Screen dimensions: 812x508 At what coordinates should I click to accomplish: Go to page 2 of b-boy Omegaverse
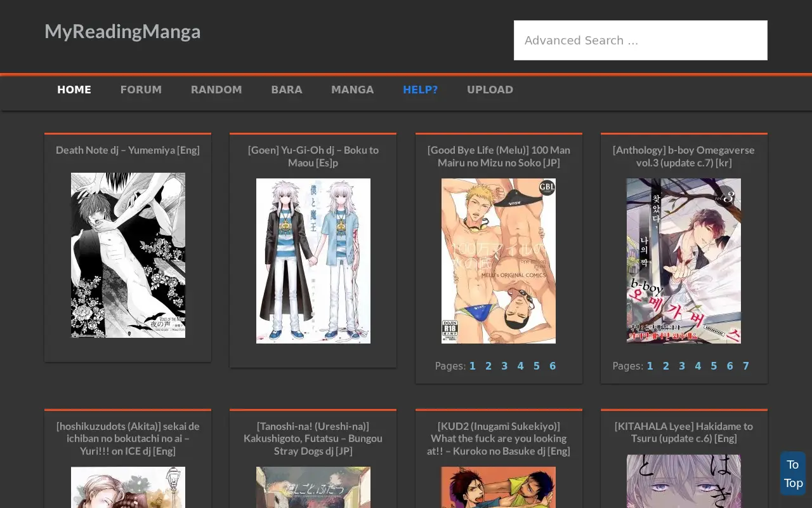tap(666, 366)
